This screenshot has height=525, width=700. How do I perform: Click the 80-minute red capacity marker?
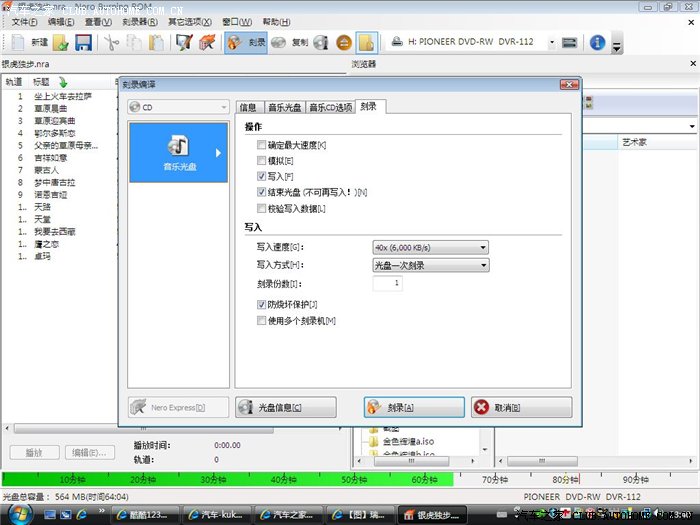pos(579,479)
